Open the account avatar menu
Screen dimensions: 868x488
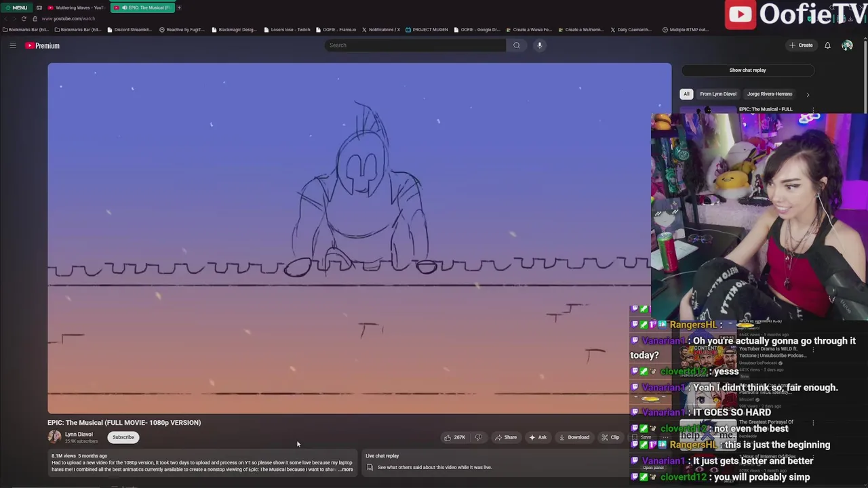coord(847,45)
